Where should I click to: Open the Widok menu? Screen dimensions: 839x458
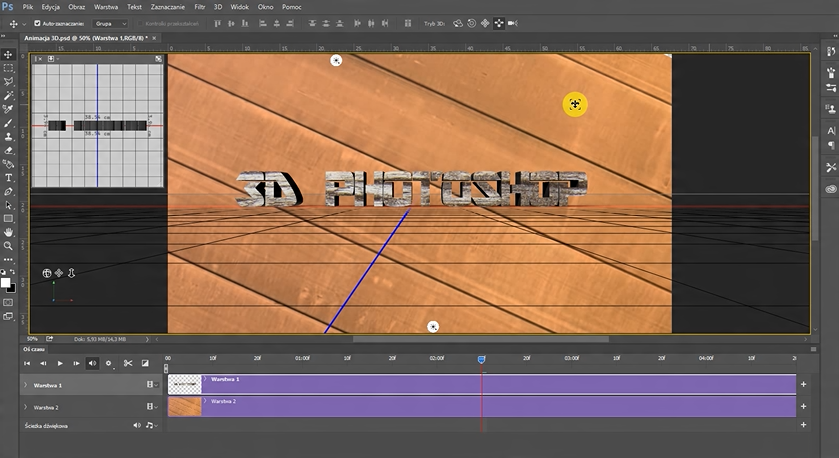click(x=239, y=7)
